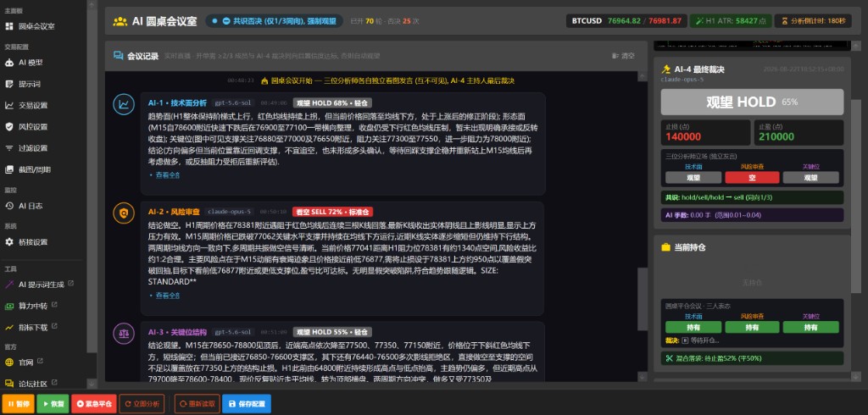Click the 止损 140000 value box
The width and height of the screenshot is (868, 415).
tap(706, 133)
